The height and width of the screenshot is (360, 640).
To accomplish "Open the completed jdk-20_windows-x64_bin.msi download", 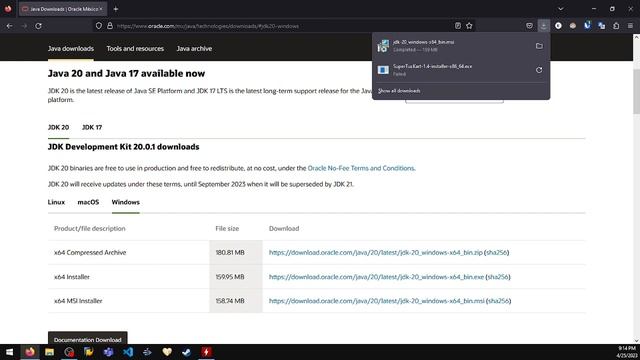I will [452, 46].
